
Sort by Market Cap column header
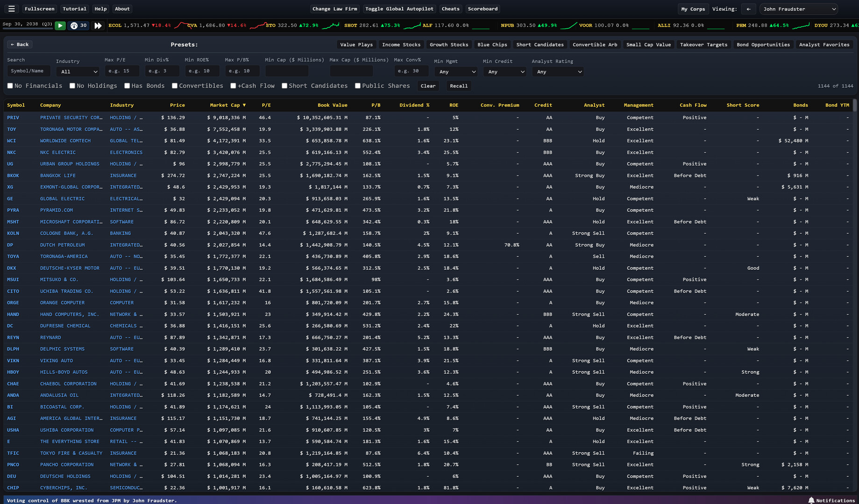pos(227,105)
